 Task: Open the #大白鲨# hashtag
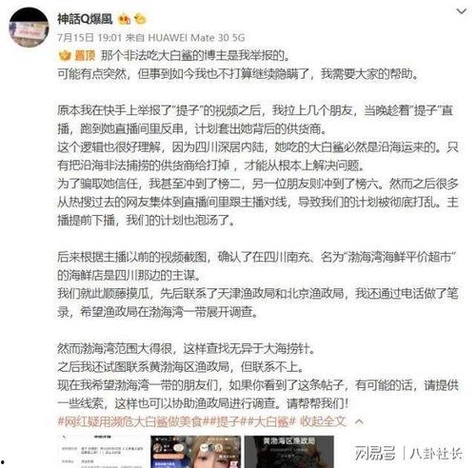[x=269, y=421]
